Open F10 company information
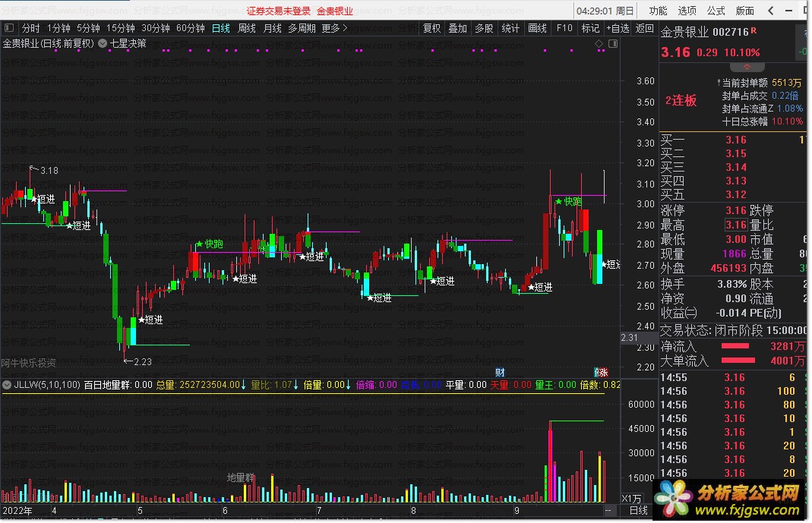Image resolution: width=812 pixels, height=523 pixels. pos(564,28)
